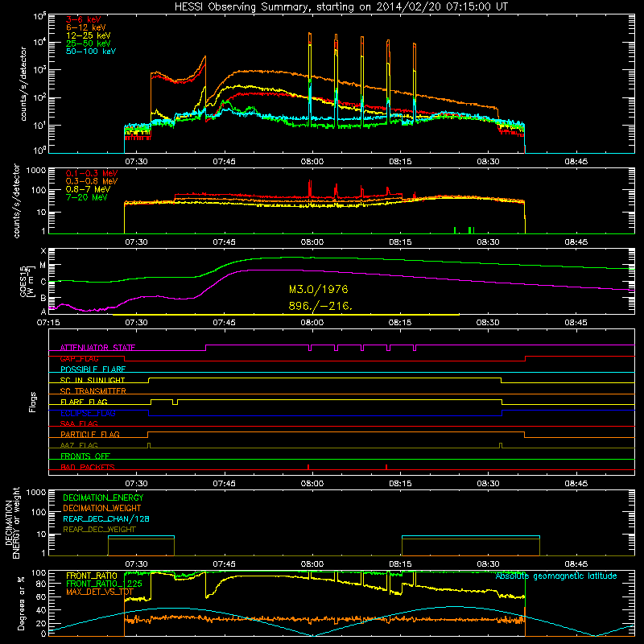Select the SC_TRANSMITTER flag label

pos(93,391)
